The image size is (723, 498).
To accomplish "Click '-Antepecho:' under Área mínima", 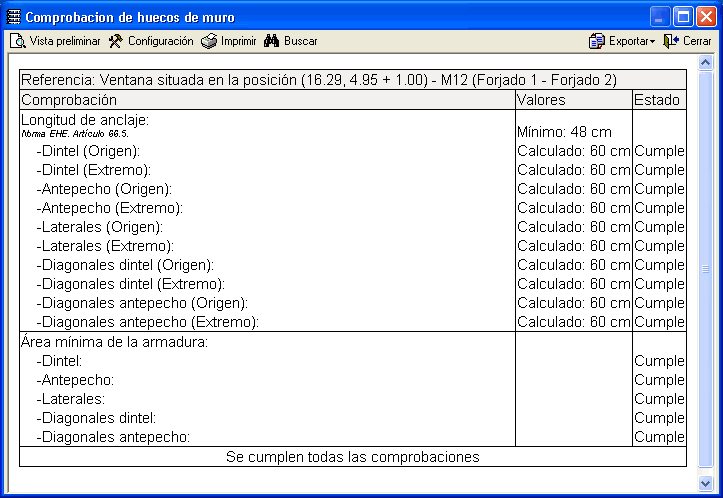I will tap(75, 380).
